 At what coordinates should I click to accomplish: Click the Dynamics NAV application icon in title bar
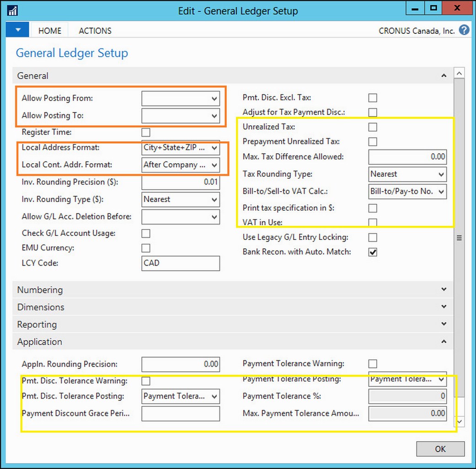pyautogui.click(x=12, y=11)
